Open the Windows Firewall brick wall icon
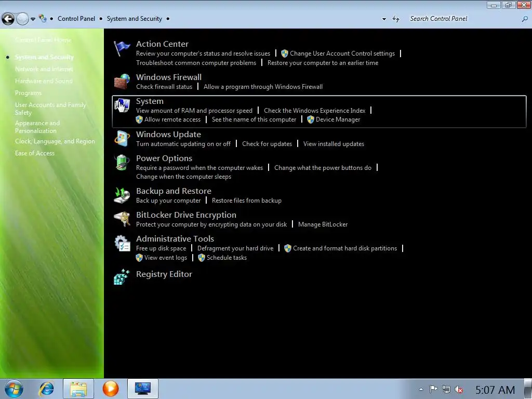The height and width of the screenshot is (399, 532). [122, 82]
